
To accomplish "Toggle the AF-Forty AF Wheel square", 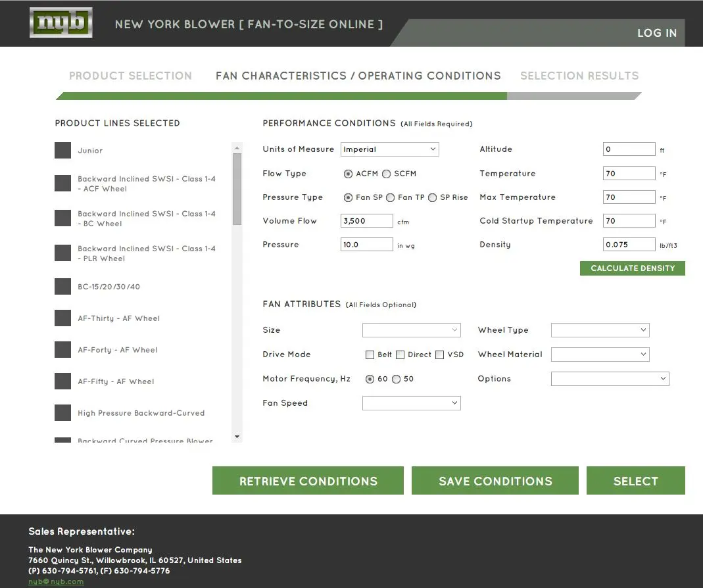I will (x=62, y=349).
